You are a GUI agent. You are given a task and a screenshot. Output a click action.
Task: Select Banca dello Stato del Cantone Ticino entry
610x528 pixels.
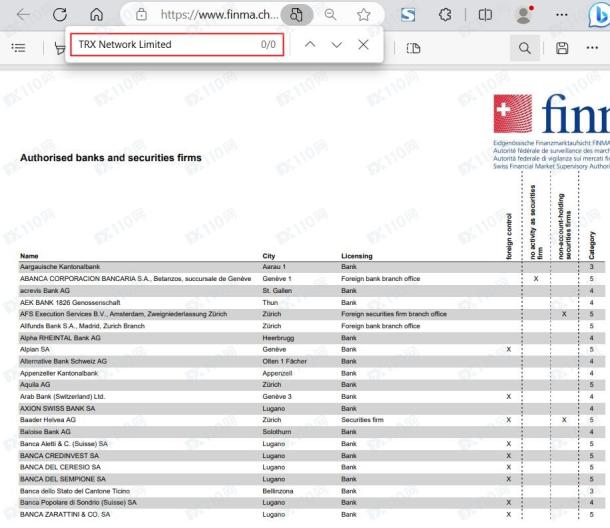click(75, 491)
